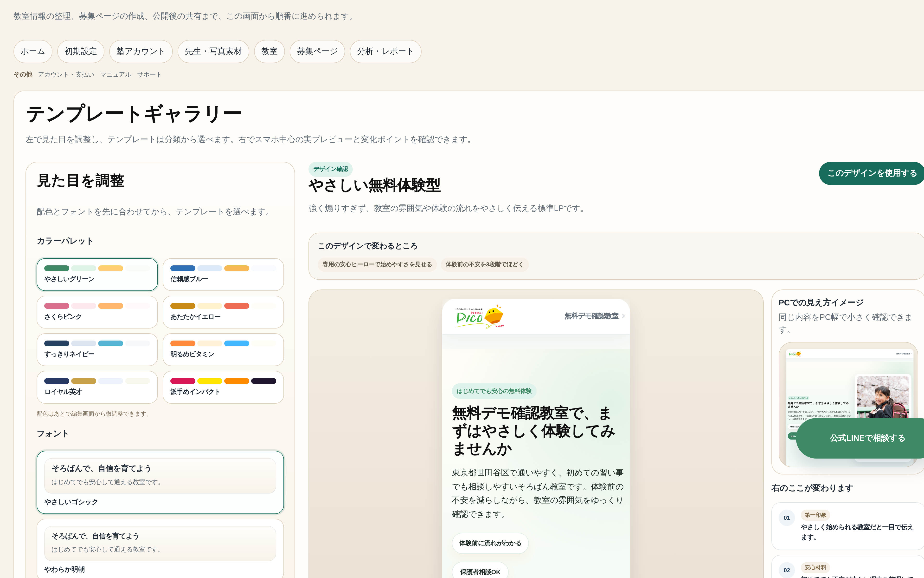The height and width of the screenshot is (578, 924).
Task: Click このデザインを使用する button
Action: 872,173
